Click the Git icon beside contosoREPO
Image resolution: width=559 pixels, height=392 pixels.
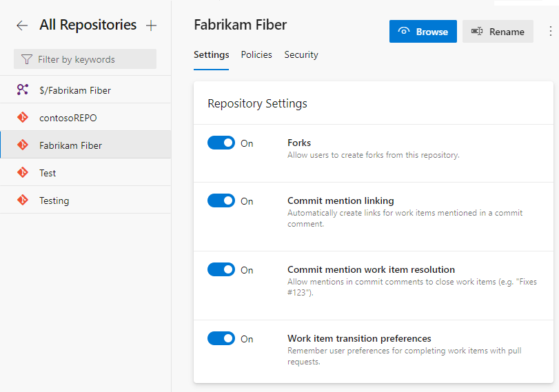[x=23, y=117]
